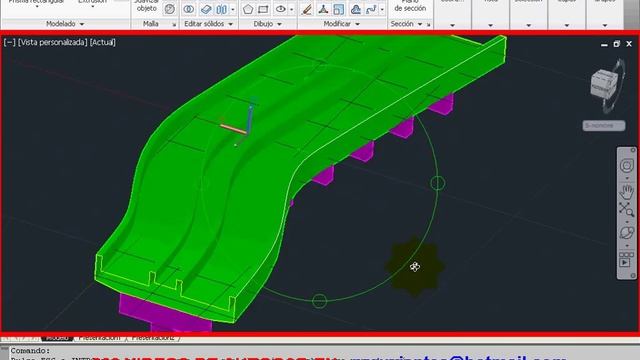Viewport: 640px width, 360px height.
Task: Click the navigation bar options circle at bottom
Action: [633, 276]
